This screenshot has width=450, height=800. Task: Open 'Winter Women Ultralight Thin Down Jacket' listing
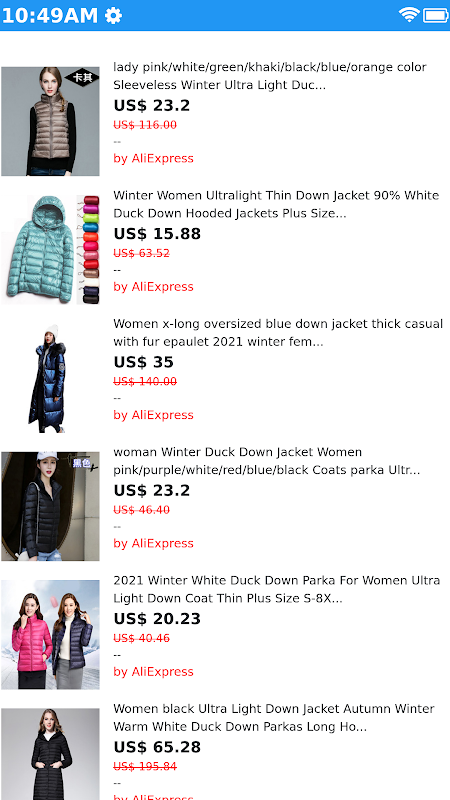276,205
